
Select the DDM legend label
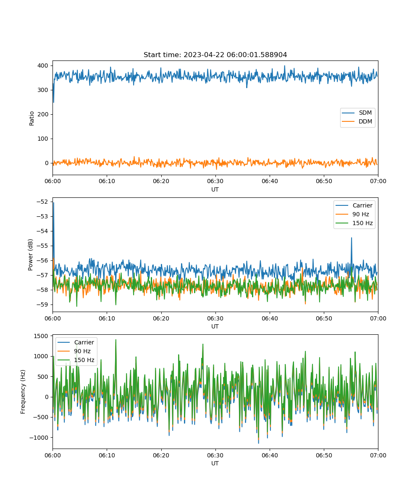click(366, 122)
